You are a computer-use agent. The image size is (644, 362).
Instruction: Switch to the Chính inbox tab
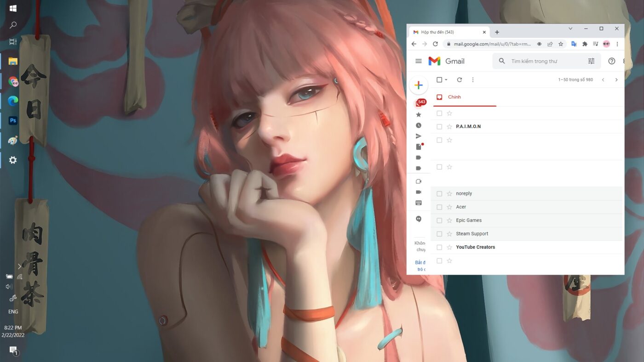click(465, 97)
